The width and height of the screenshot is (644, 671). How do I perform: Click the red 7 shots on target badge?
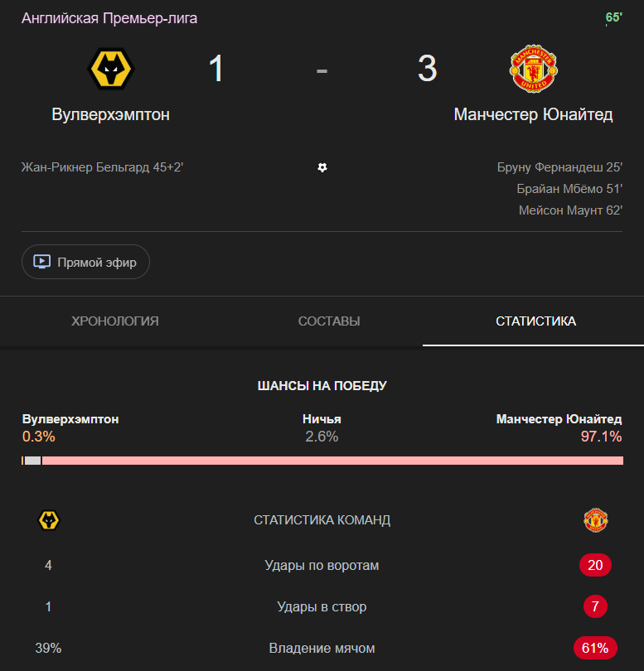click(x=595, y=607)
